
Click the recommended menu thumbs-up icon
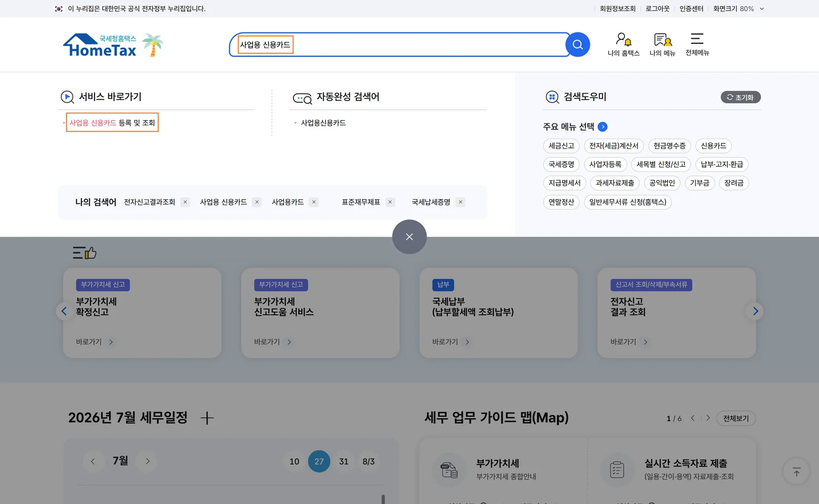click(84, 253)
